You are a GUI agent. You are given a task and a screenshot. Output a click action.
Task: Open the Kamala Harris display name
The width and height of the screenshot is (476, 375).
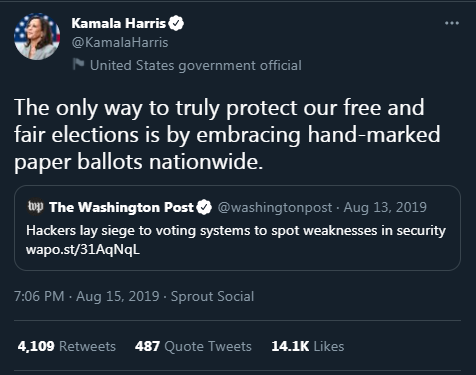click(x=118, y=23)
